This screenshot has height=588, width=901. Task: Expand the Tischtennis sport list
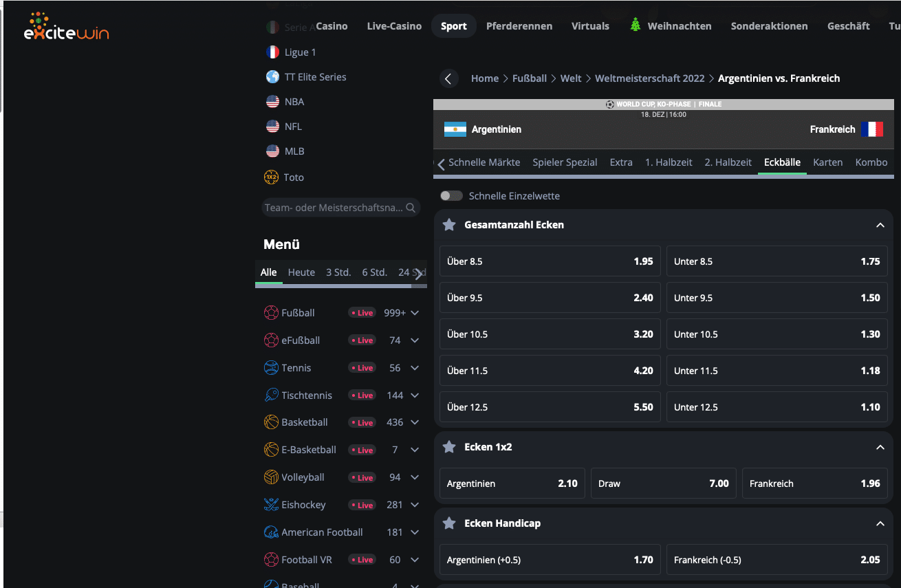point(415,395)
